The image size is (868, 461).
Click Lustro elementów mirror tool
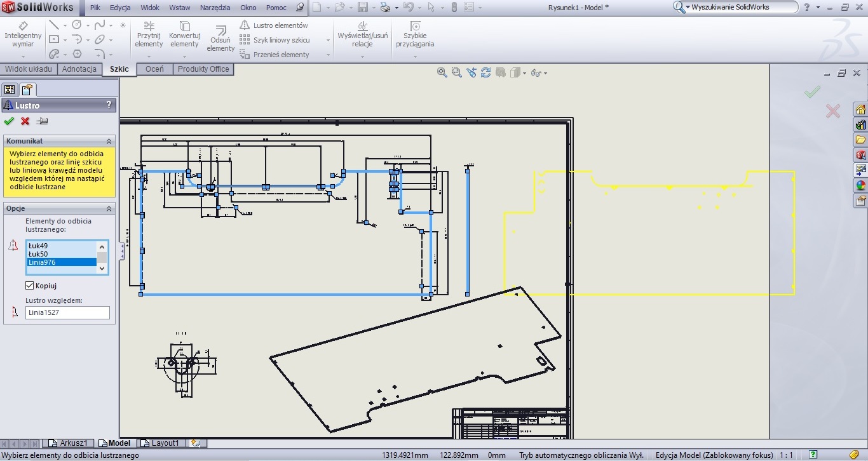pos(274,25)
